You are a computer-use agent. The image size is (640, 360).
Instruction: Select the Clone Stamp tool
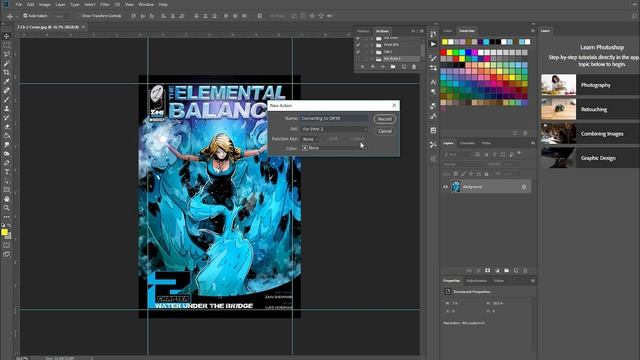click(x=7, y=109)
